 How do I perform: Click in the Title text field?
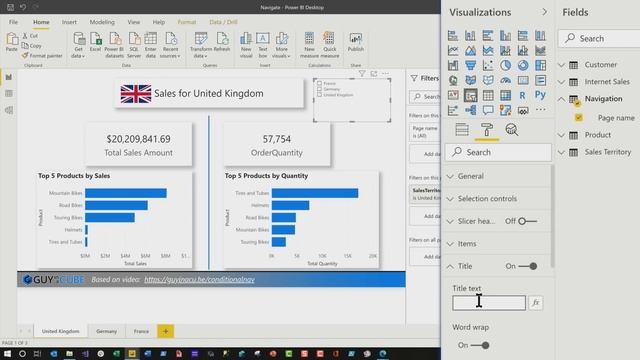489,303
